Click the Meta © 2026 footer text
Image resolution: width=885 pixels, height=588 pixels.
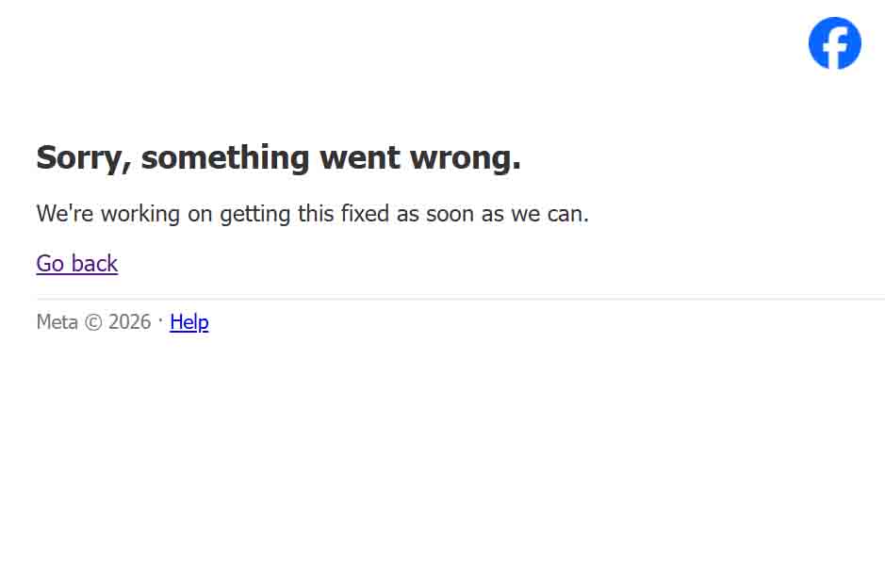93,322
